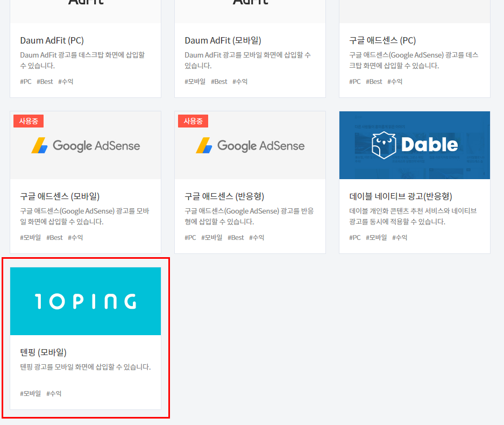Select #수익 tag under Daum AdFit (PC)
This screenshot has width=504, height=425.
point(66,82)
